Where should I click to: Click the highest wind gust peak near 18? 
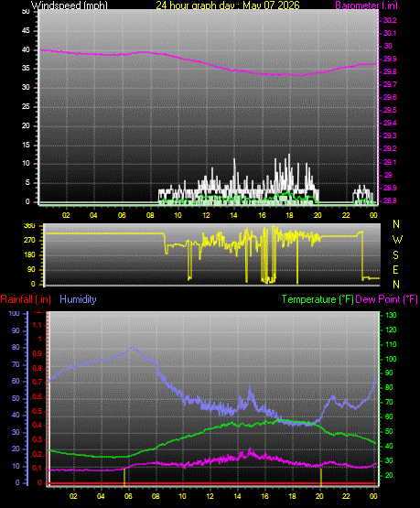[289, 155]
